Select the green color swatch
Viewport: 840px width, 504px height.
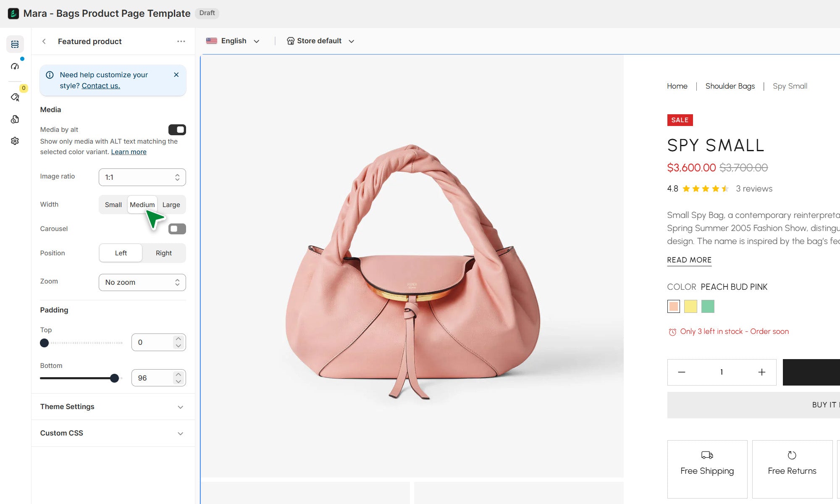[708, 307]
